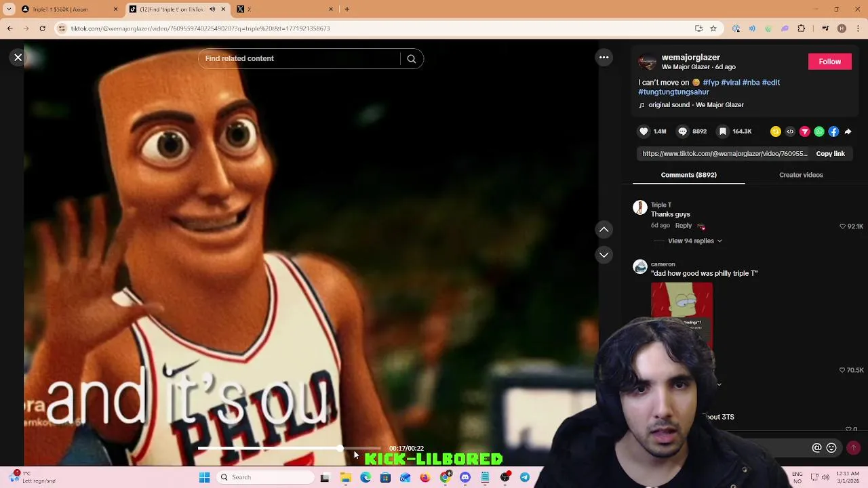This screenshot has width=868, height=488.
Task: Share to Facebook icon
Action: (x=833, y=131)
